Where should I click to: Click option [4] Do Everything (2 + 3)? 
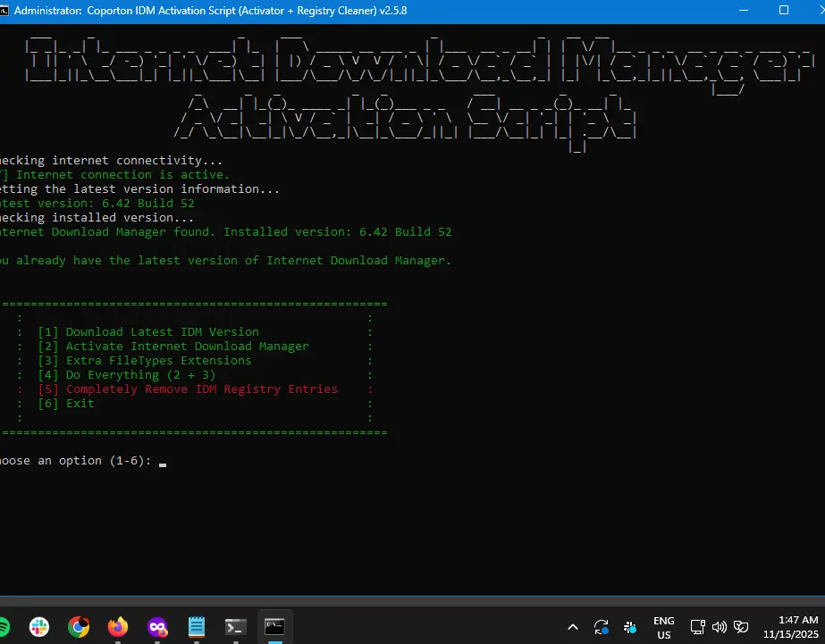coord(127,375)
